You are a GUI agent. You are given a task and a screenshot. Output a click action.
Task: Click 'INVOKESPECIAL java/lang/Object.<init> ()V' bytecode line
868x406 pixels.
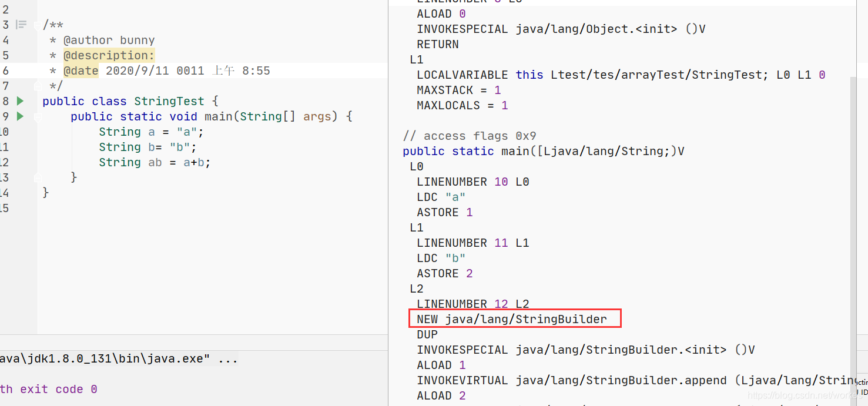561,29
